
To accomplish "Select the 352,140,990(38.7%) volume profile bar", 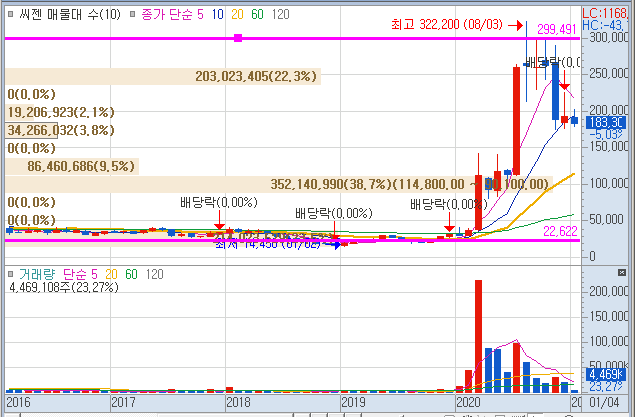I will pos(279,184).
